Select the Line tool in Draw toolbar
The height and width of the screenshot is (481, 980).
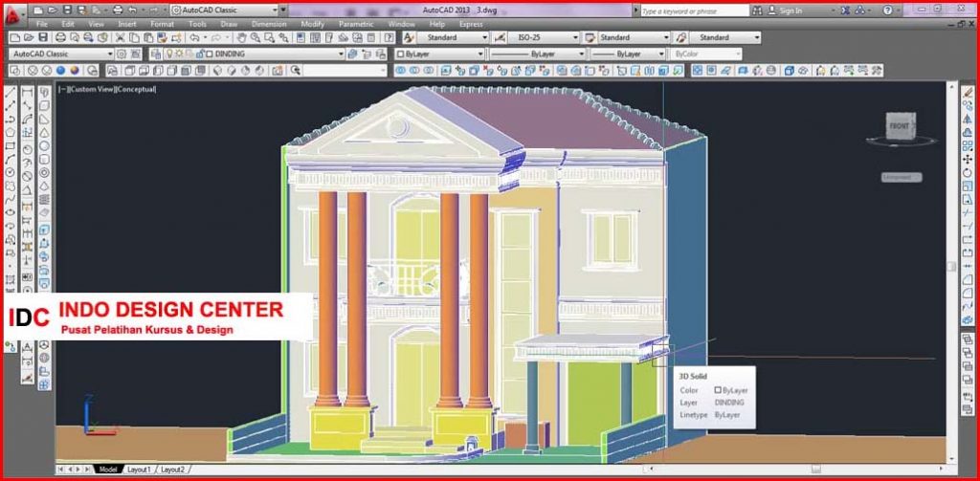tap(10, 93)
